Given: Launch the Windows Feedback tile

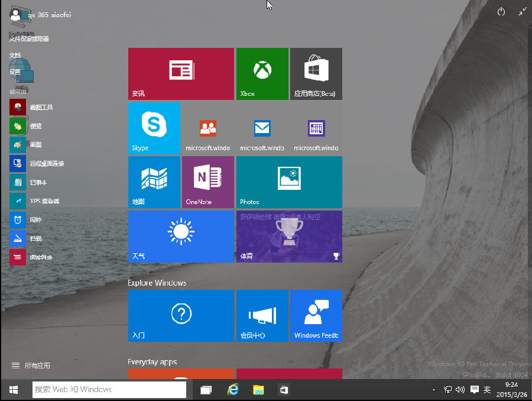Looking at the screenshot, I should point(316,316).
